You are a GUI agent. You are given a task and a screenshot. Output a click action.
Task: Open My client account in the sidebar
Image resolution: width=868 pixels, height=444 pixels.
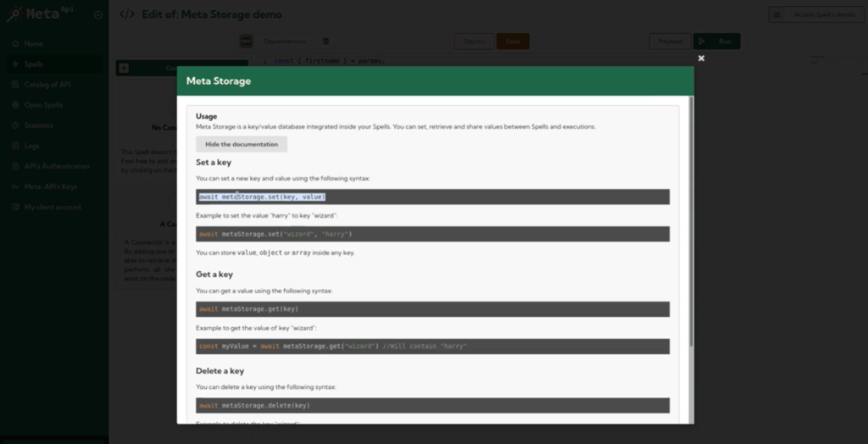tap(53, 207)
